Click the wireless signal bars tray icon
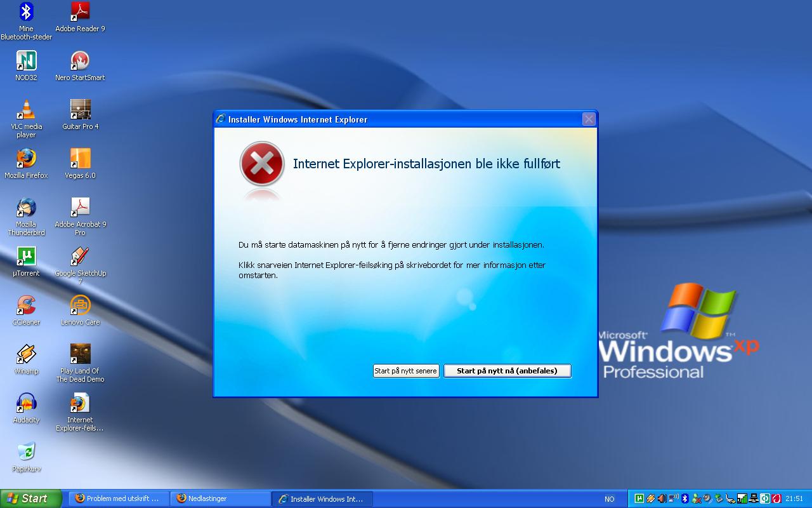Screen dimensions: 812x508 742,498
